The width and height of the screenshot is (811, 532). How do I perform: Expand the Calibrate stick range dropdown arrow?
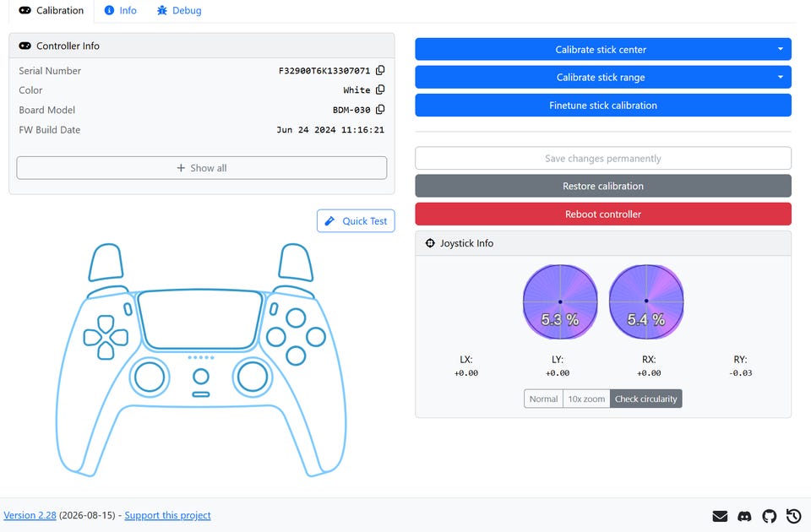click(x=780, y=77)
